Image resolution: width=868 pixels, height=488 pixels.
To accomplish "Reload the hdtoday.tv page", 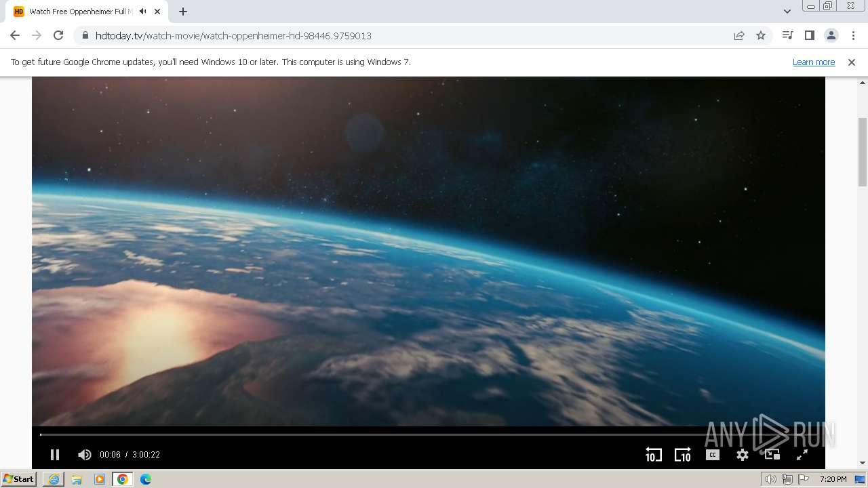I will pyautogui.click(x=58, y=35).
